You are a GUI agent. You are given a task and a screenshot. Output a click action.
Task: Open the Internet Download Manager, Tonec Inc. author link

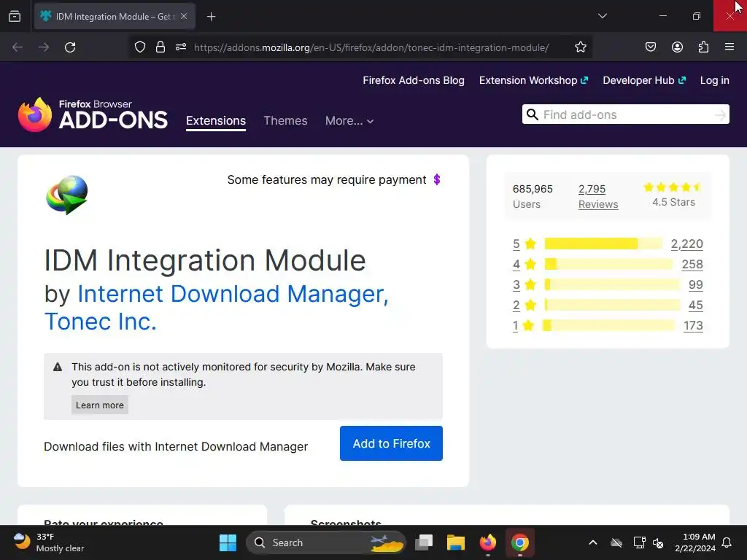(217, 308)
